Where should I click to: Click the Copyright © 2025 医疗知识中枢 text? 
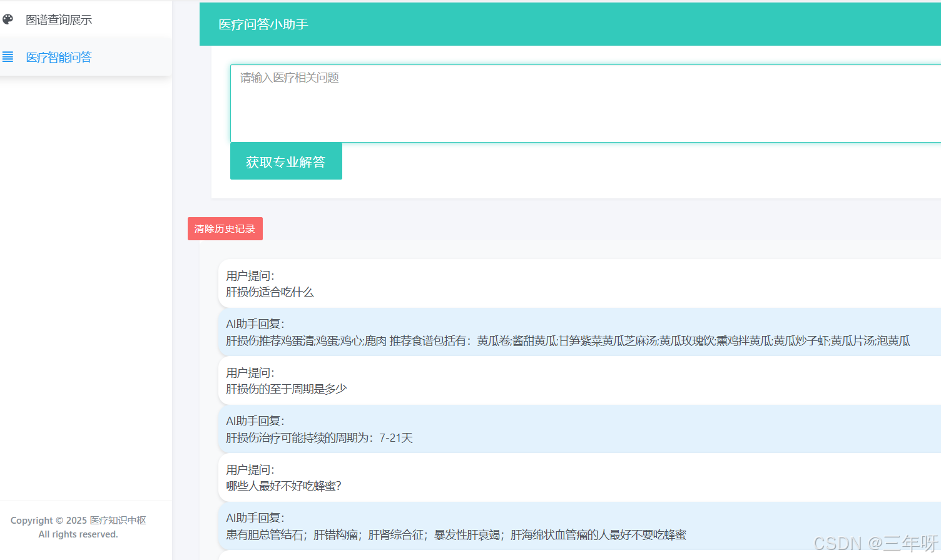[x=78, y=521]
